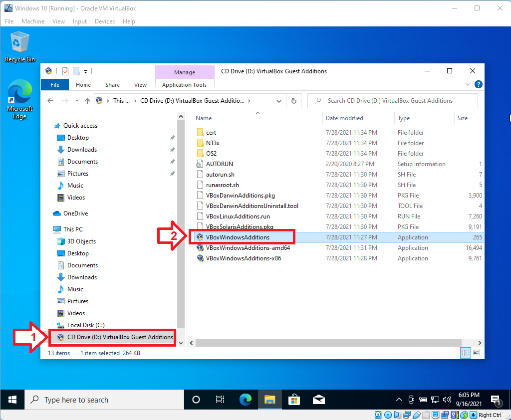The width and height of the screenshot is (511, 420).
Task: Click the Help question mark in Explorer
Action: (479, 84)
